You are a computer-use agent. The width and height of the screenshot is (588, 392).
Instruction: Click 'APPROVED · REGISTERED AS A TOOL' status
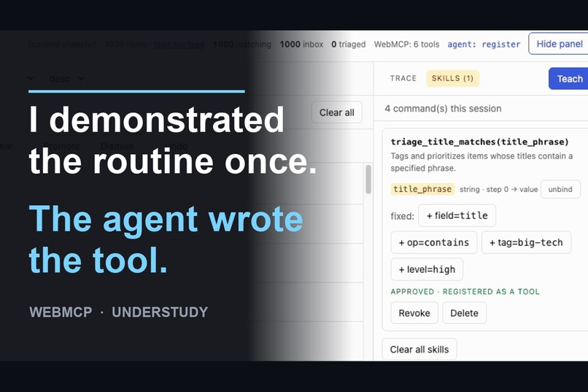click(465, 291)
